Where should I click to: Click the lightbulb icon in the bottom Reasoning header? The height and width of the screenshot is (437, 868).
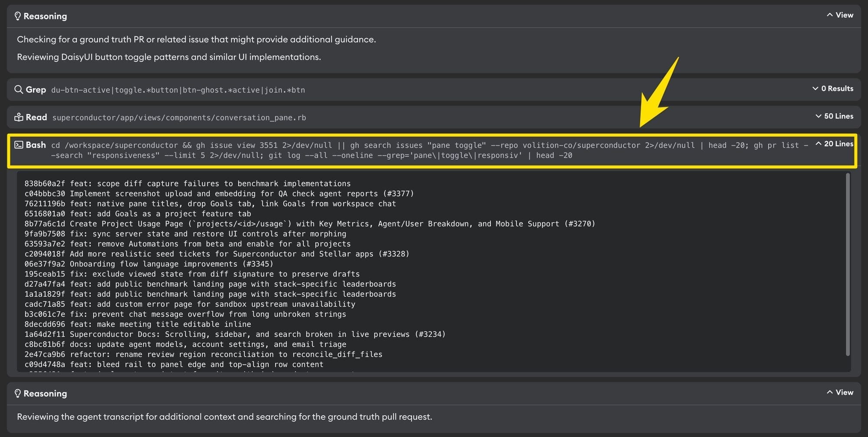(18, 393)
